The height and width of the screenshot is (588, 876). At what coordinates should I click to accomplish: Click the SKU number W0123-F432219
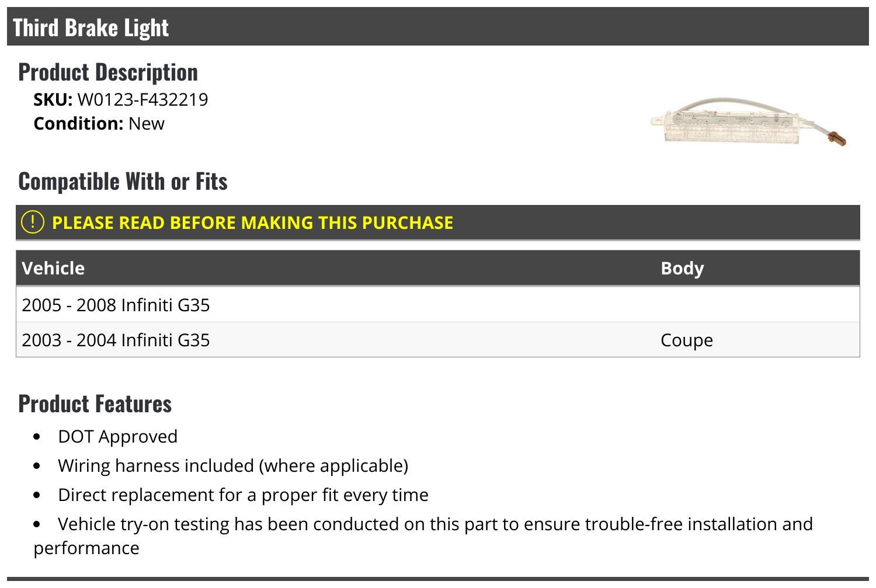142,99
